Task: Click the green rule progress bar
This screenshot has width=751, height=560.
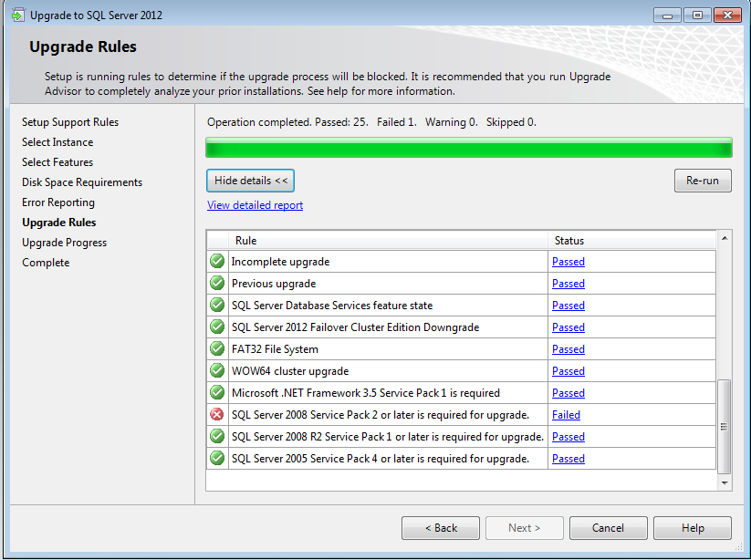Action: point(469,148)
